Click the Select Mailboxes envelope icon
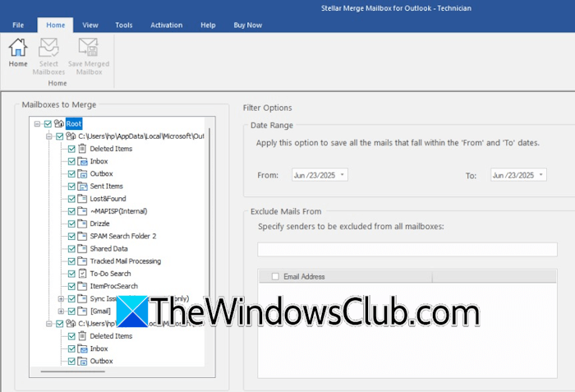575x392 pixels. click(48, 48)
